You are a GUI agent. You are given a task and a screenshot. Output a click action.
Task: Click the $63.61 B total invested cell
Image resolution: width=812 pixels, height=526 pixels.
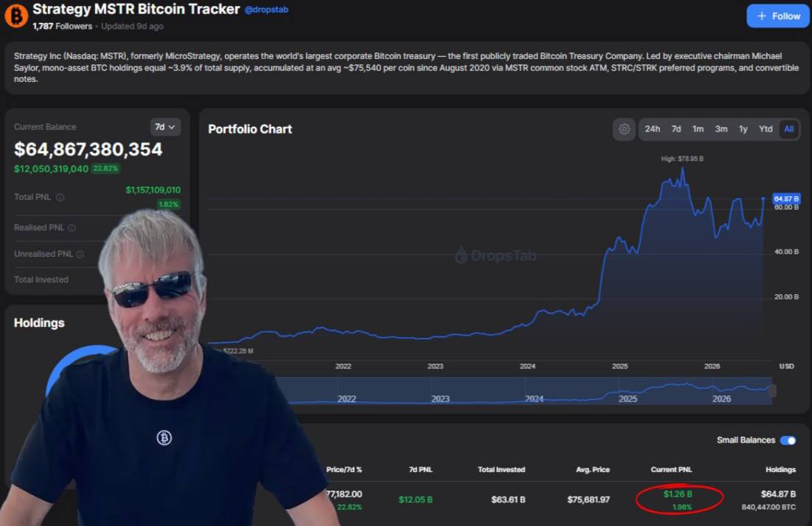[x=508, y=499]
